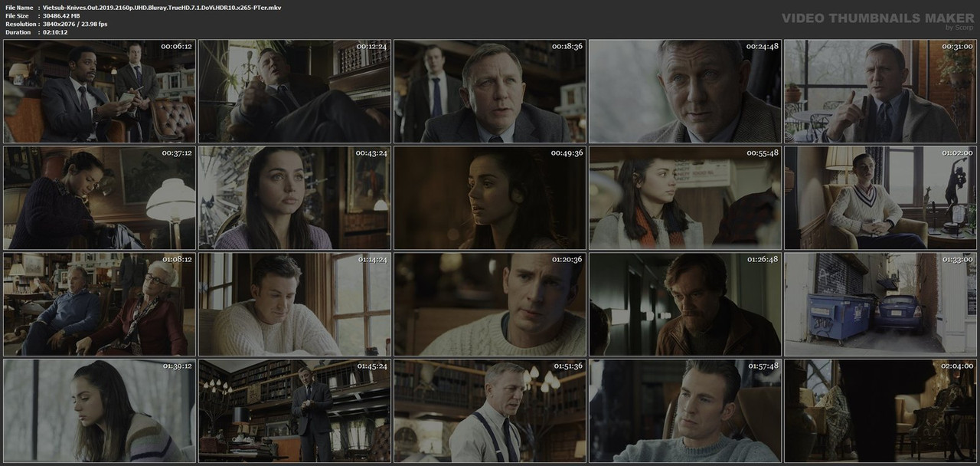Viewport: 980px width, 466px height.
Task: Choose the final frame at 02:04:00
Action: (880, 411)
